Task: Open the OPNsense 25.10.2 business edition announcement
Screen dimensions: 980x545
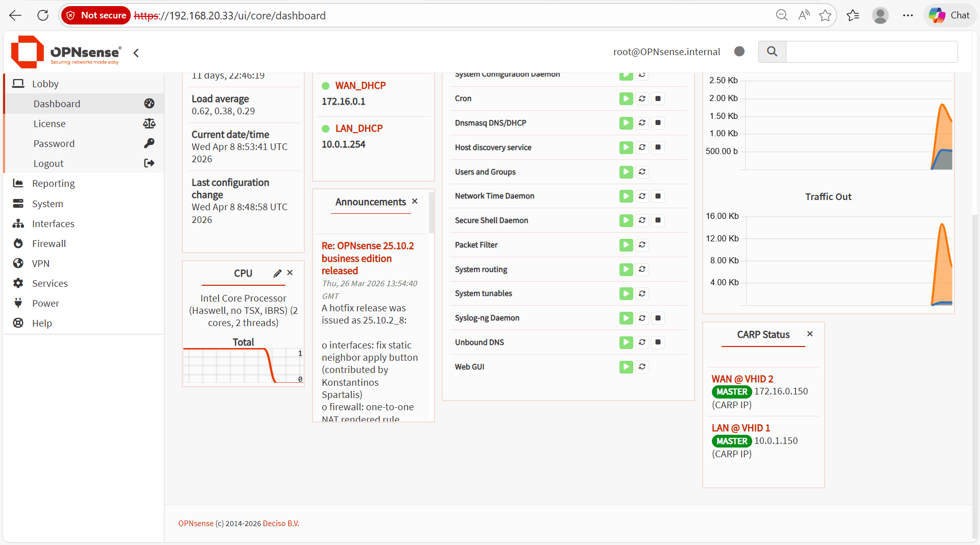Action: [368, 258]
